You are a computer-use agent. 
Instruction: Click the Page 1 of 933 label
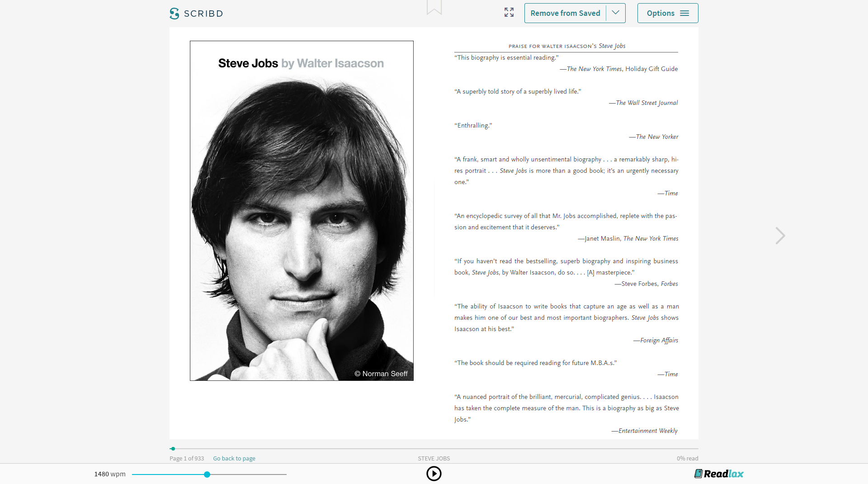(186, 458)
